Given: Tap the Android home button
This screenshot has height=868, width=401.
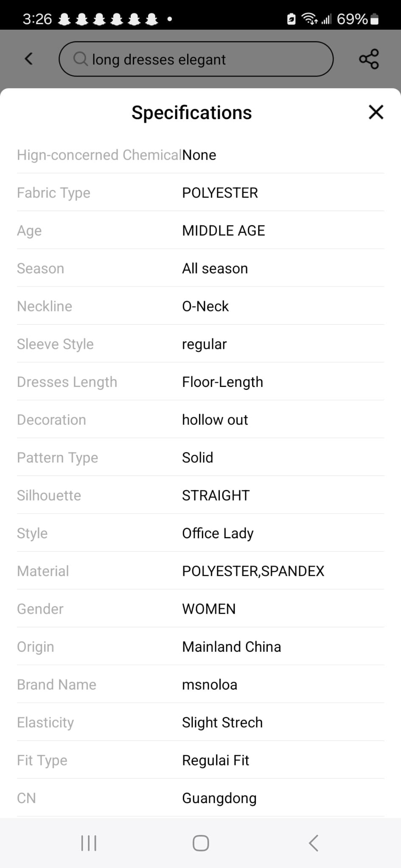Looking at the screenshot, I should click(201, 843).
